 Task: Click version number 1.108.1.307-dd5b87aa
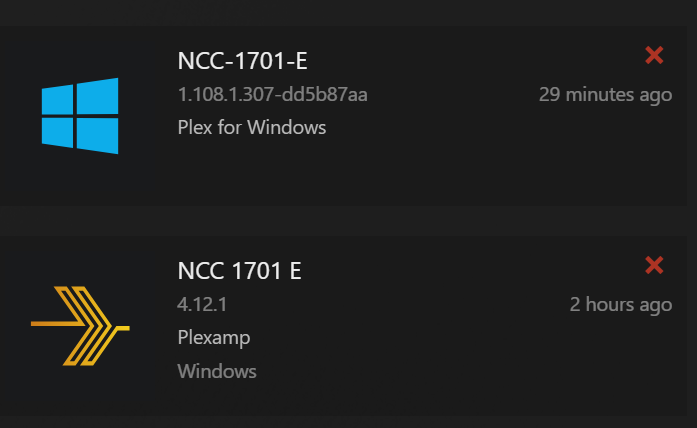273,95
